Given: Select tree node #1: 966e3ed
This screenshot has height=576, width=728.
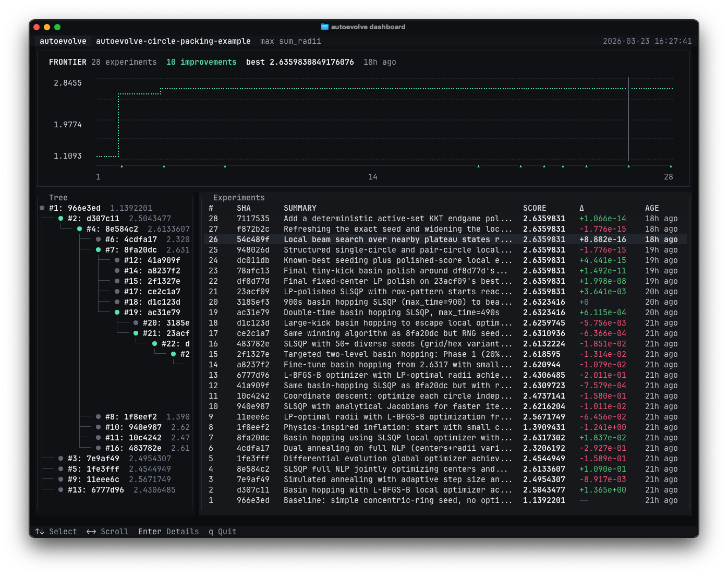Looking at the screenshot, I should [x=96, y=208].
